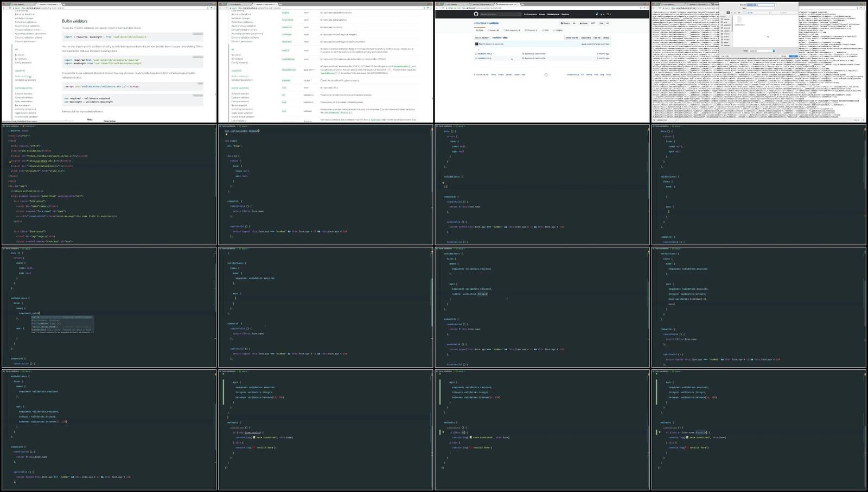Screen dimensions: 868x492
Task: Click Create new file on GitHub
Action: 572,37
